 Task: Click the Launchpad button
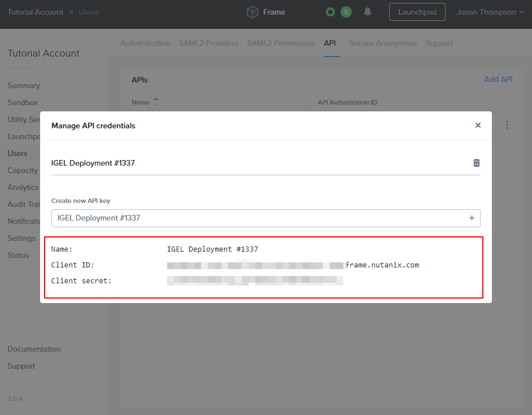(417, 12)
